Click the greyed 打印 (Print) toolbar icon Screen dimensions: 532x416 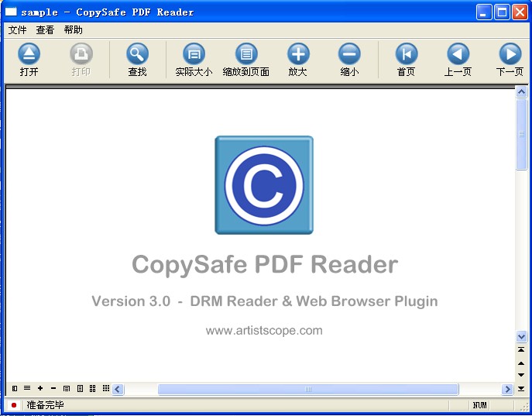click(81, 53)
